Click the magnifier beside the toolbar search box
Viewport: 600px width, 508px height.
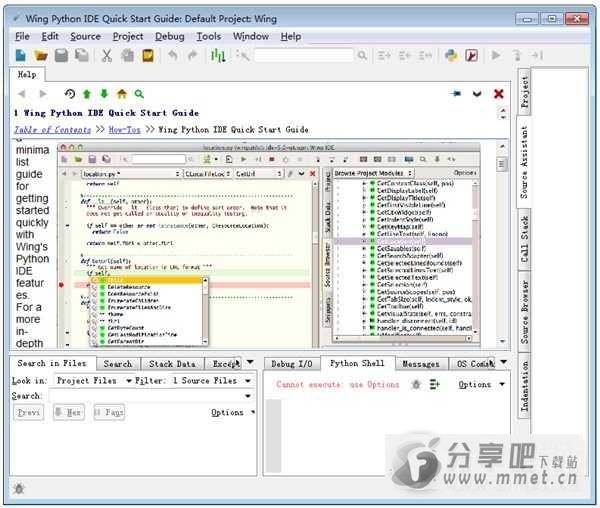pos(362,56)
